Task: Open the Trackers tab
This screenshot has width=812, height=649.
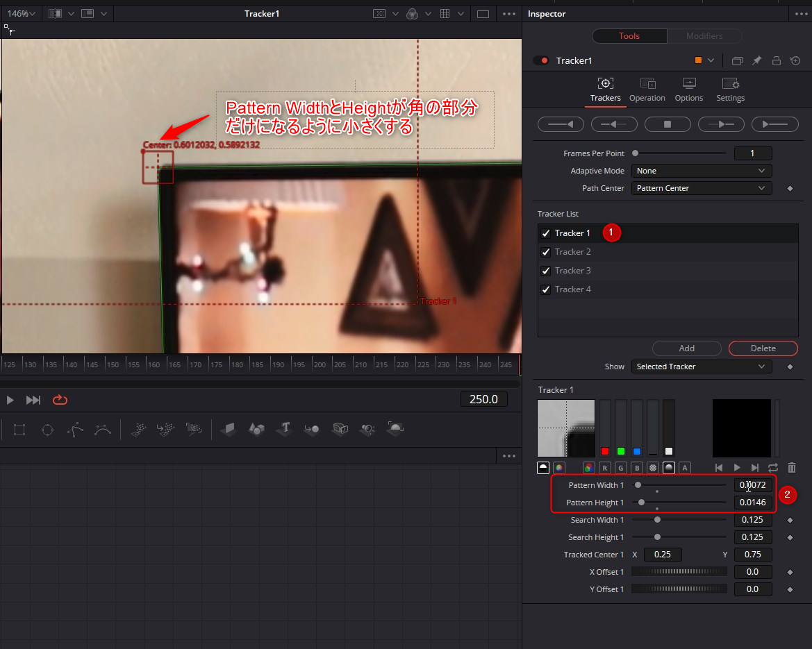Action: (606, 90)
